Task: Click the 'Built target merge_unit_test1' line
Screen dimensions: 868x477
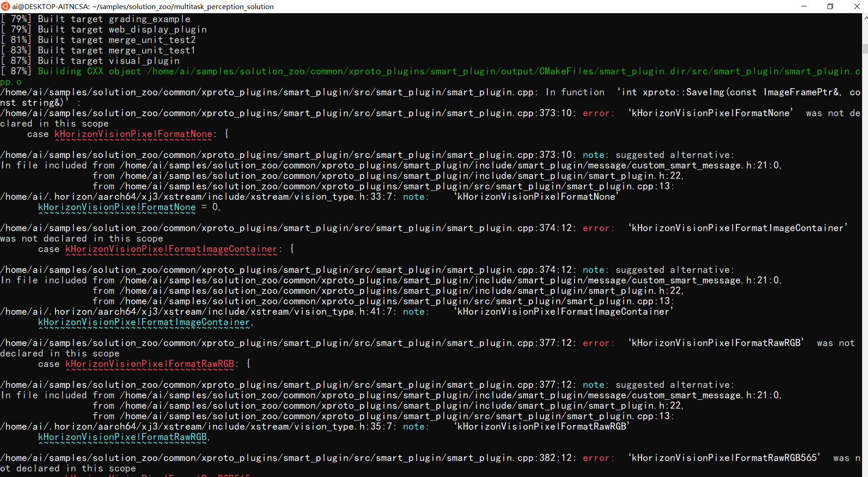Action: tap(117, 50)
